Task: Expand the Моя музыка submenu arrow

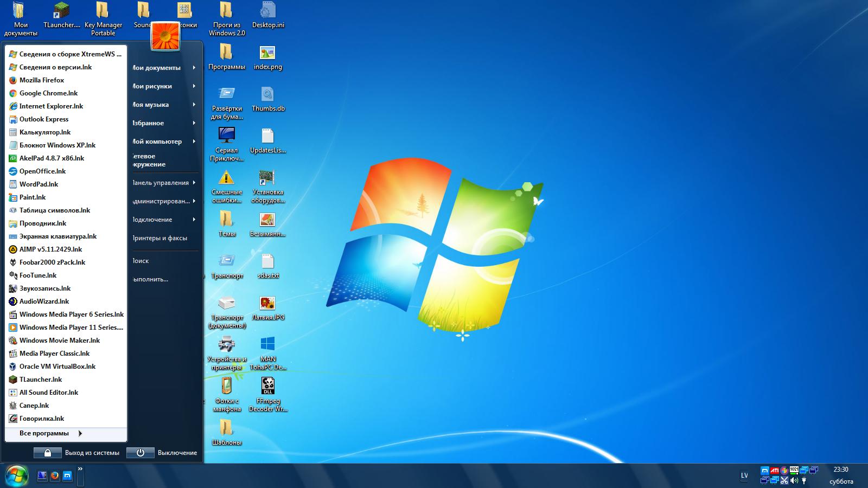Action: click(x=194, y=105)
